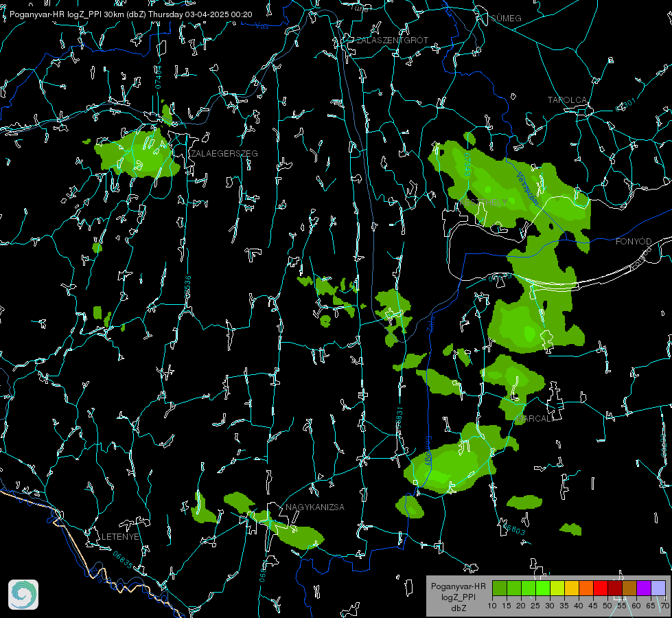Click the MARCALI city label
The image size is (672, 618).
pos(535,419)
